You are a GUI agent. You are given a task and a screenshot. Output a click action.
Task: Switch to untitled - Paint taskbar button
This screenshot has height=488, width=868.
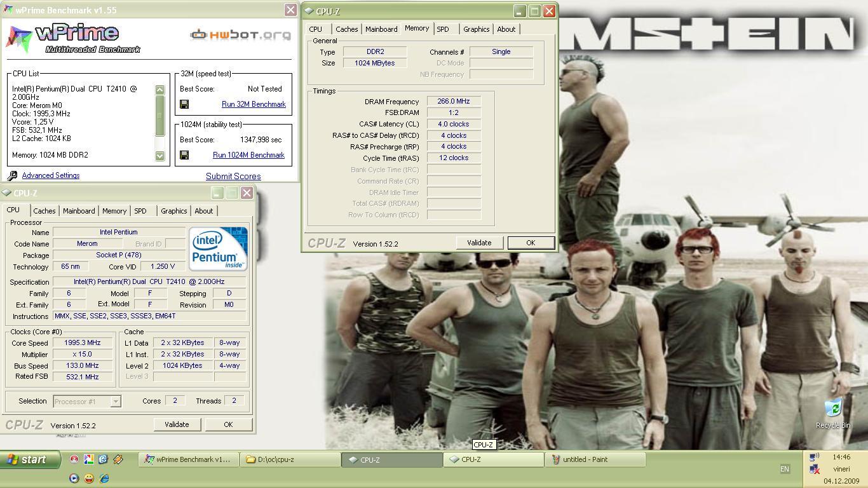click(x=595, y=459)
